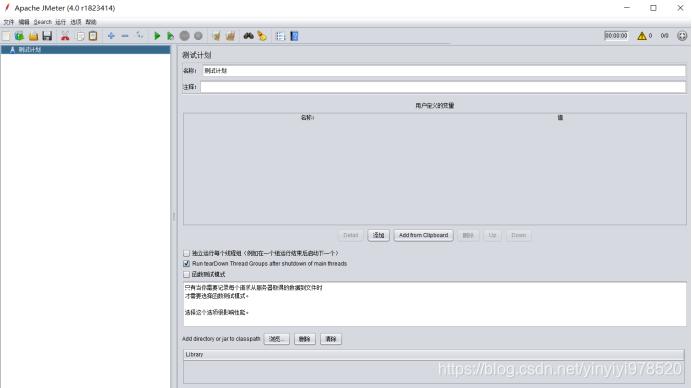This screenshot has height=388, width=692.
Task: Open the Search menu
Action: [43, 22]
